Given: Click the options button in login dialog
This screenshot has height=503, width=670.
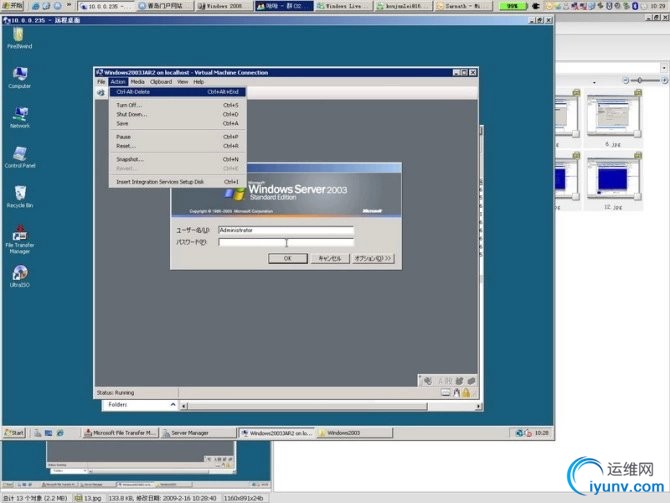Looking at the screenshot, I should pos(373,259).
